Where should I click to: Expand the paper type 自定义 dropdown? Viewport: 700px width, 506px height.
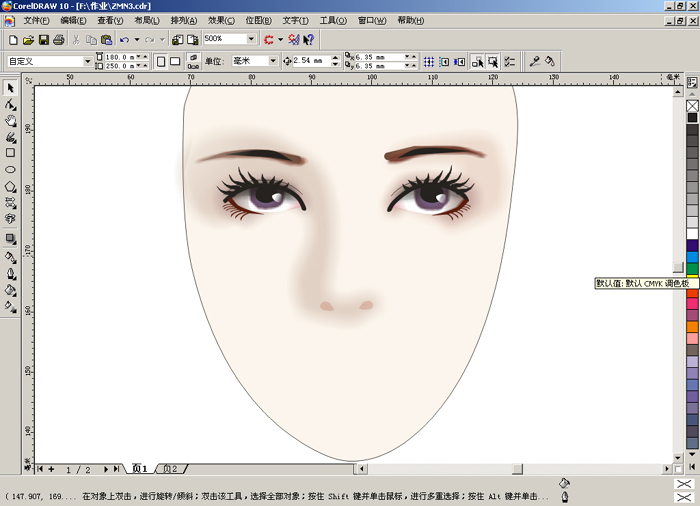click(x=88, y=61)
